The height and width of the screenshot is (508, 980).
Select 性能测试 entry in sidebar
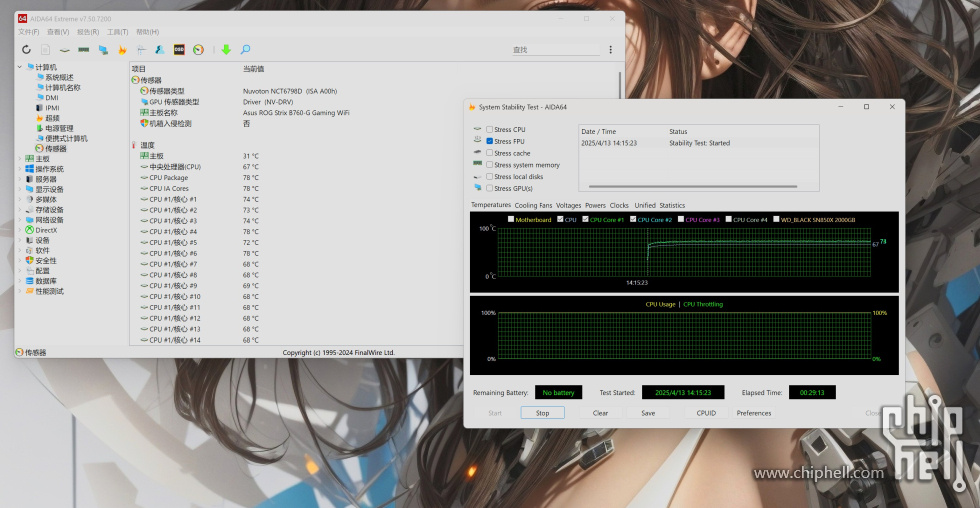(x=49, y=291)
